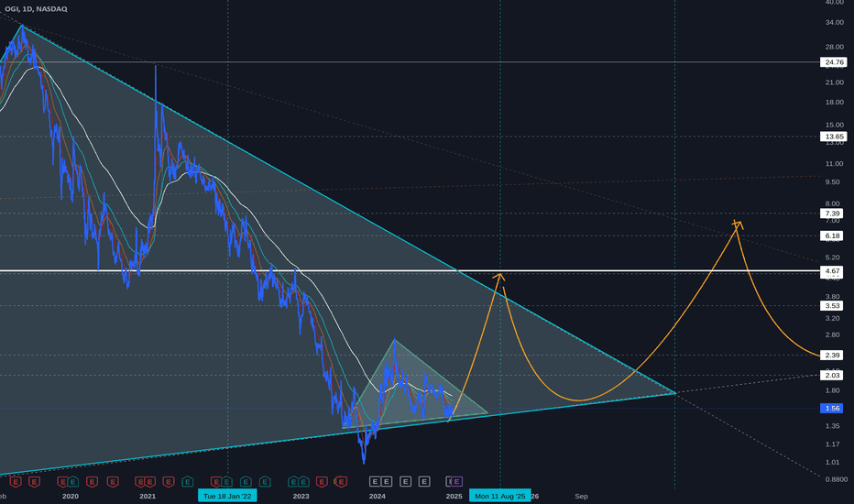Open the first red earnings marker on the left
854x504 pixels.
(16, 482)
